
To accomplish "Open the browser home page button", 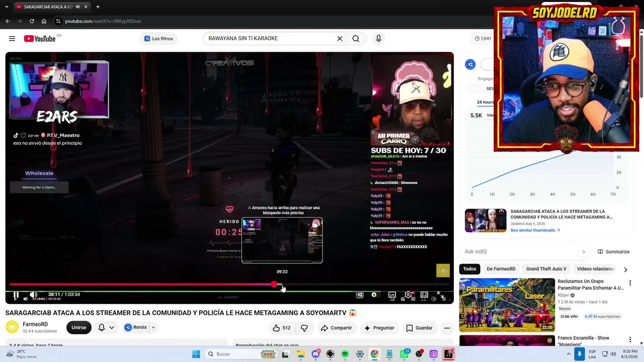I will point(44,21).
